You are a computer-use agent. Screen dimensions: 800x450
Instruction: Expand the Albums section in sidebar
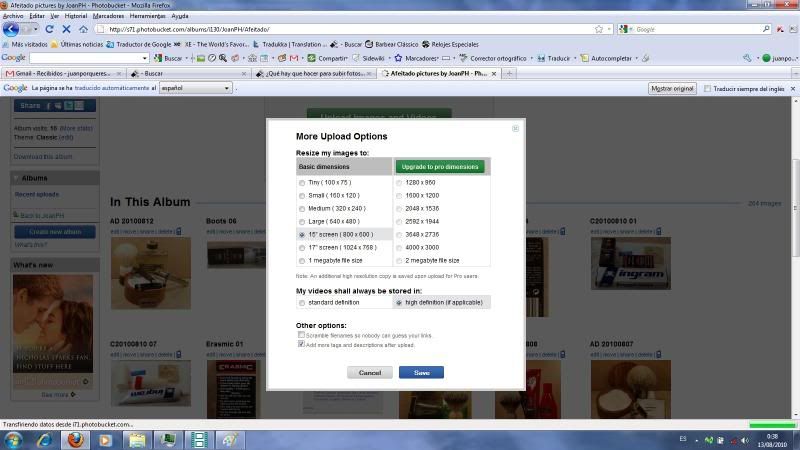[16, 178]
